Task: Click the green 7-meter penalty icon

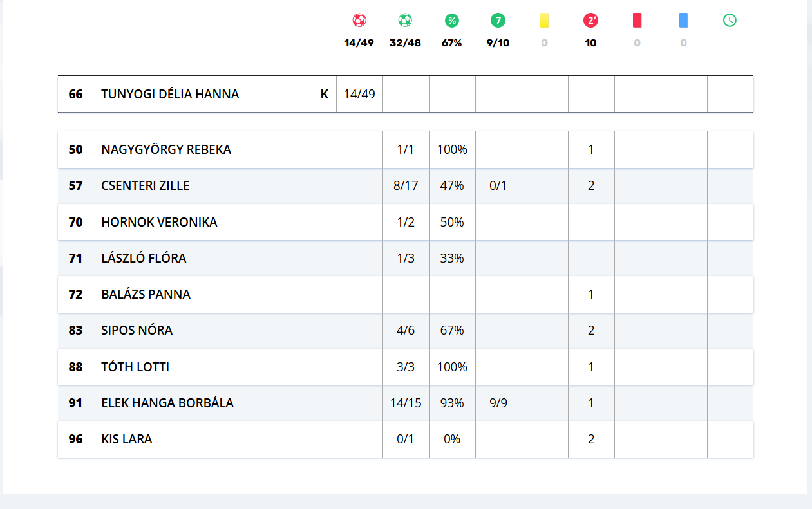Action: click(498, 21)
